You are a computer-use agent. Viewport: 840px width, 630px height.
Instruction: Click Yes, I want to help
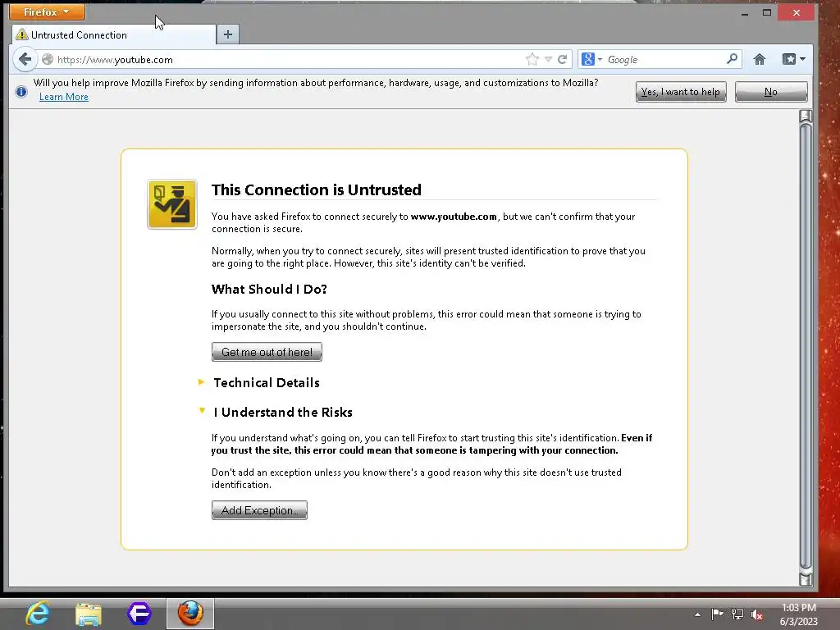(x=681, y=92)
